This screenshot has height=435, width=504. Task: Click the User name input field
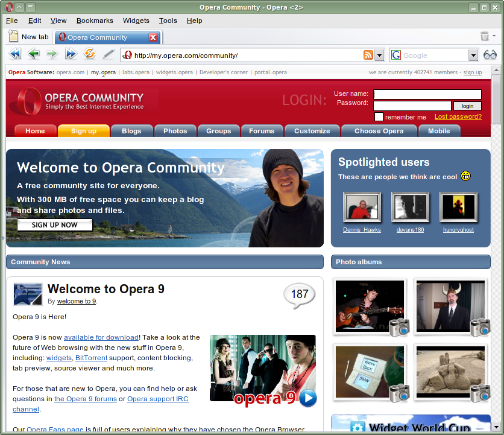(427, 94)
